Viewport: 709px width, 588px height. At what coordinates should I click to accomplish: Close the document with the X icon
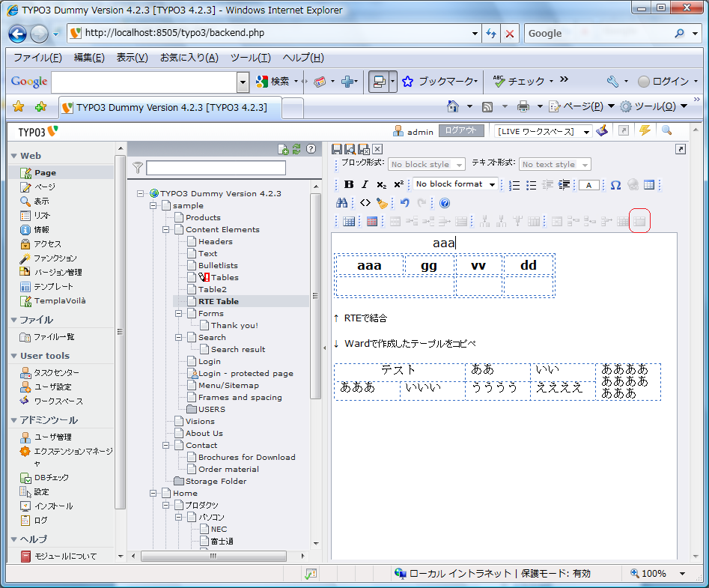click(x=377, y=149)
